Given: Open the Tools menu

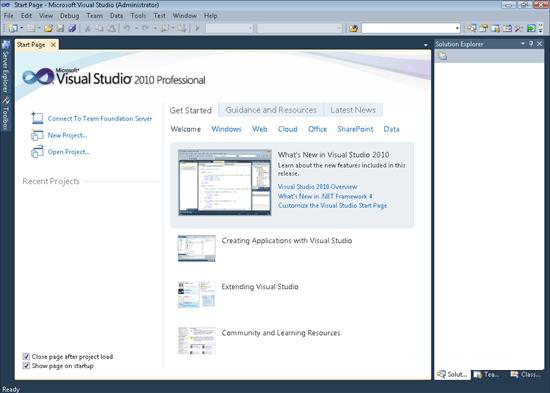Looking at the screenshot, I should (x=138, y=16).
